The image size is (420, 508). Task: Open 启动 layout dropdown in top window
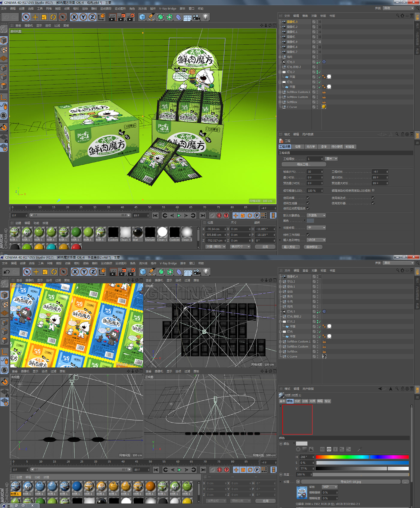(399, 8)
